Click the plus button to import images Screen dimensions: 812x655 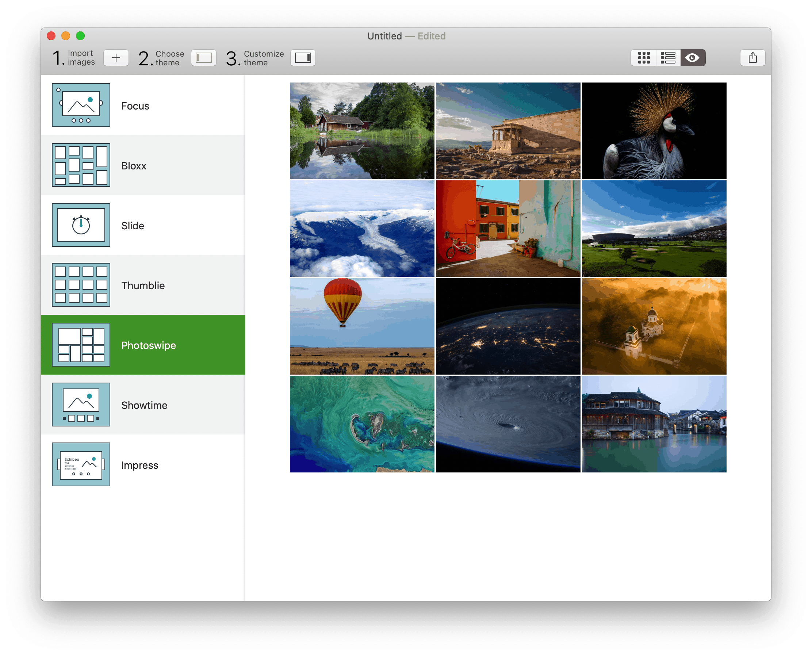[116, 58]
